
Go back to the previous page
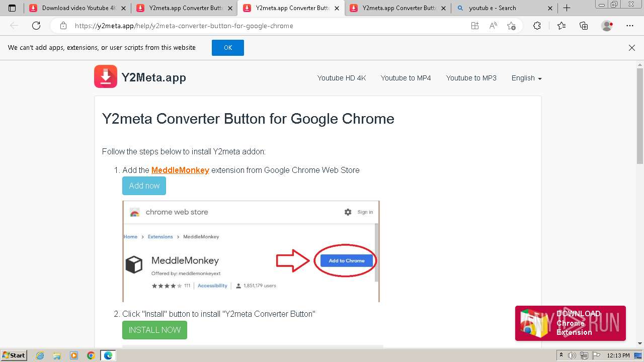pos(14,26)
